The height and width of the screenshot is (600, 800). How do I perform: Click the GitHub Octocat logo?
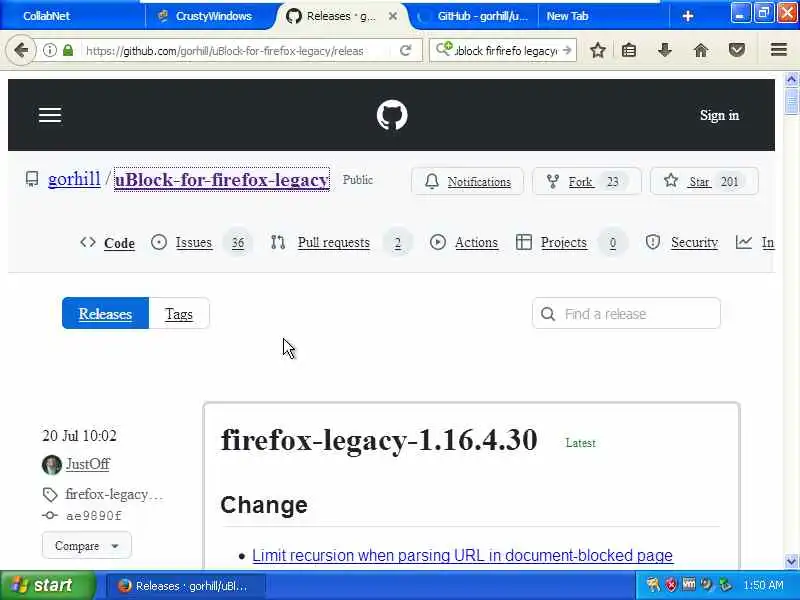point(392,115)
